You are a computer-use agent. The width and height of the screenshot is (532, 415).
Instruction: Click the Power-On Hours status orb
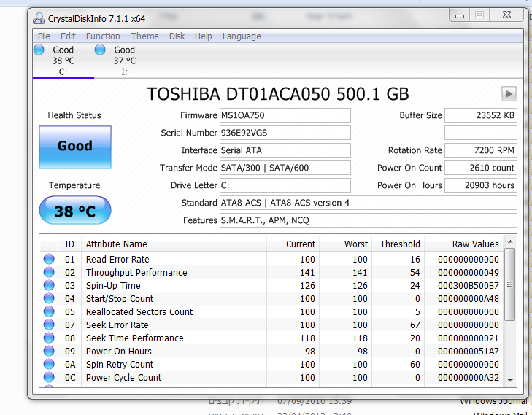point(49,352)
